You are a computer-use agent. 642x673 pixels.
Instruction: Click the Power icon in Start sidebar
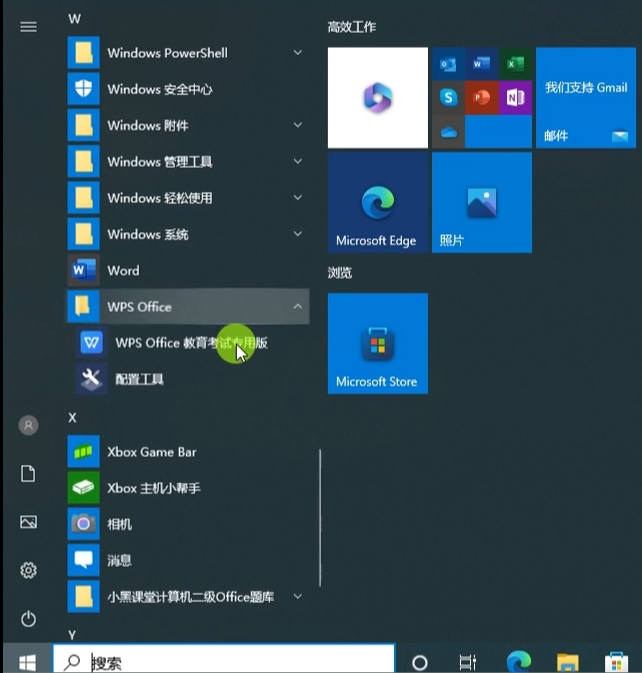pyautogui.click(x=28, y=619)
